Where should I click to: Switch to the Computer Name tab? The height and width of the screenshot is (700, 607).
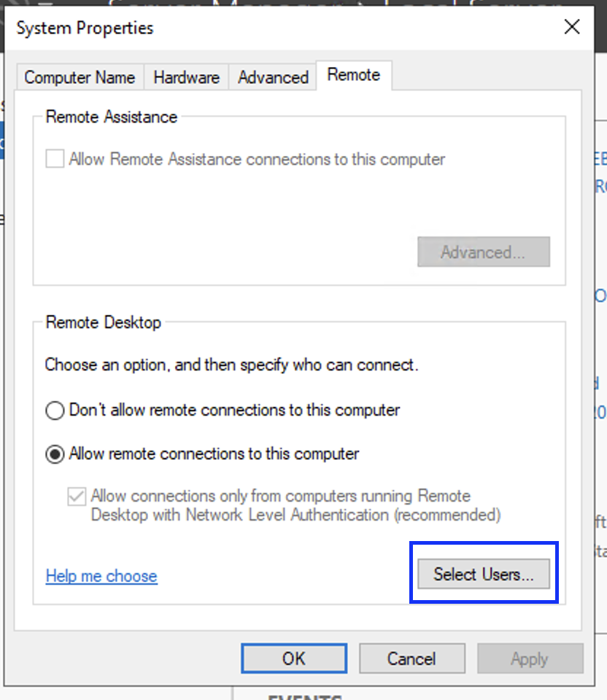(80, 77)
